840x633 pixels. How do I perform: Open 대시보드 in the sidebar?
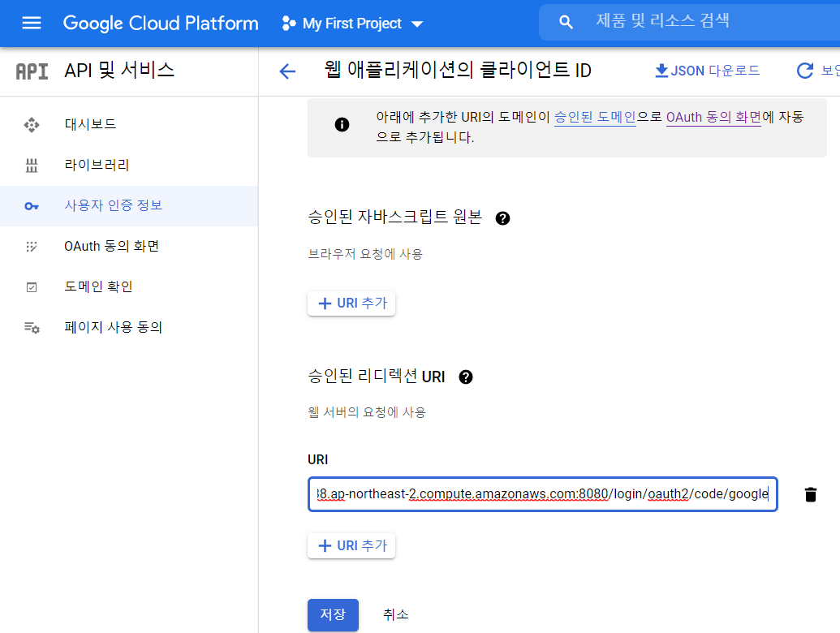click(129, 124)
